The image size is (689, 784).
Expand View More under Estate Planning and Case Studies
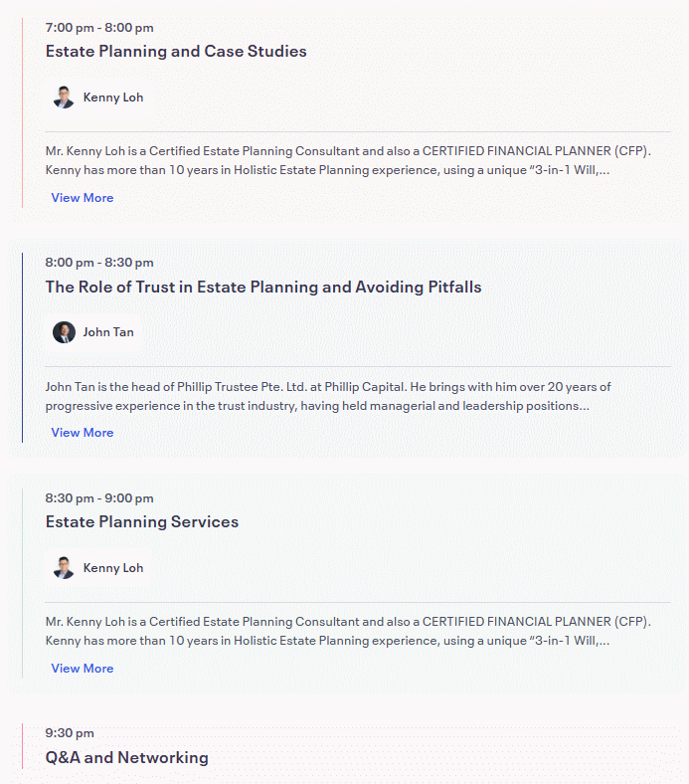83,198
